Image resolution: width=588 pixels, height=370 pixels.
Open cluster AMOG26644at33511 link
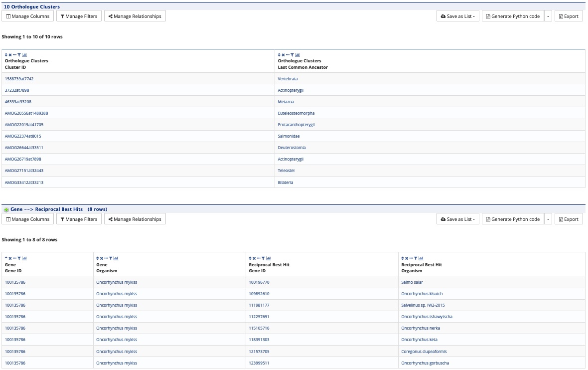pos(24,148)
